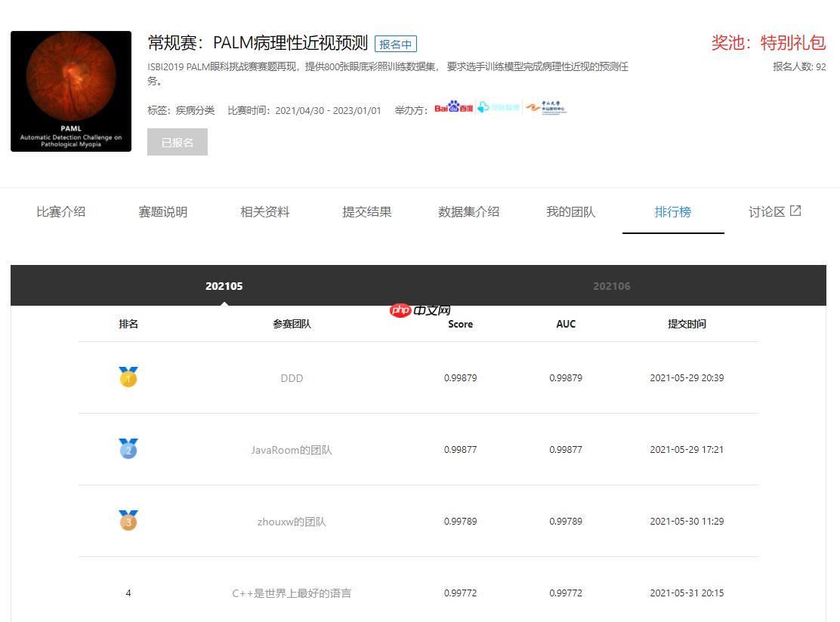The width and height of the screenshot is (840, 622).
Task: Switch to the 提交结果 tab
Action: coord(367,212)
